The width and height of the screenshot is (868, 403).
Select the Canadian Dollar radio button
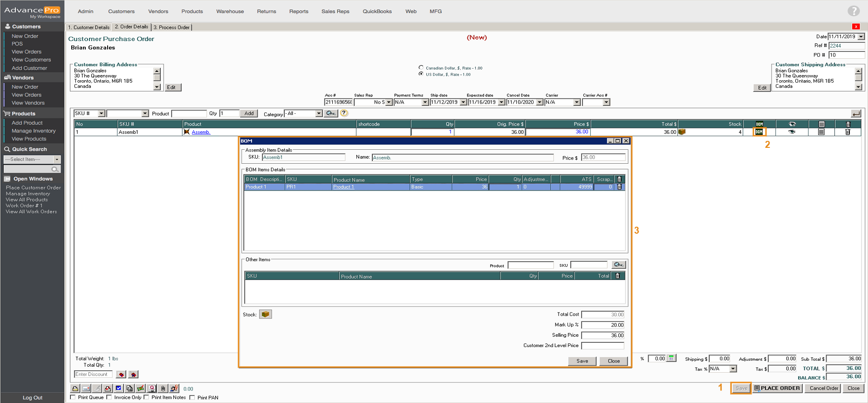pyautogui.click(x=421, y=68)
